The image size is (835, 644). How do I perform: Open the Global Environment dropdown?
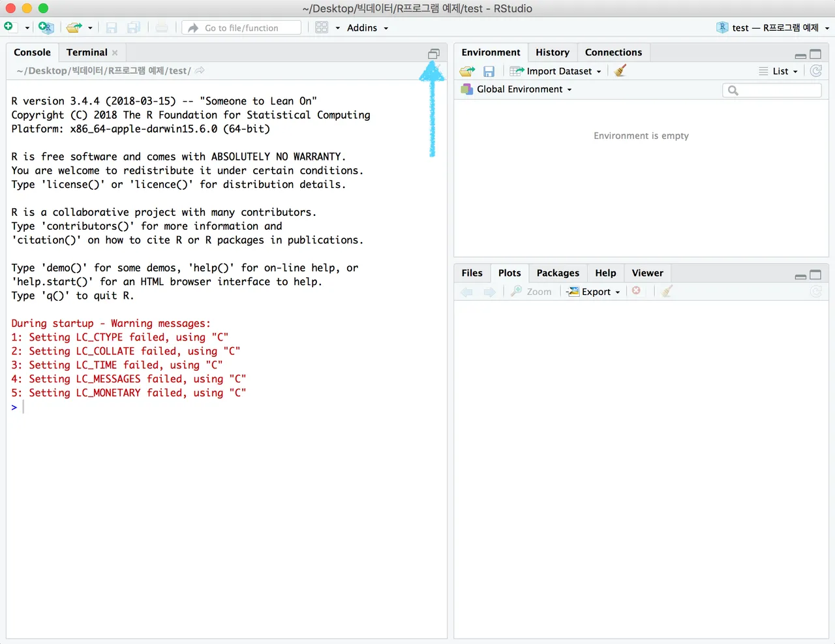coord(516,89)
